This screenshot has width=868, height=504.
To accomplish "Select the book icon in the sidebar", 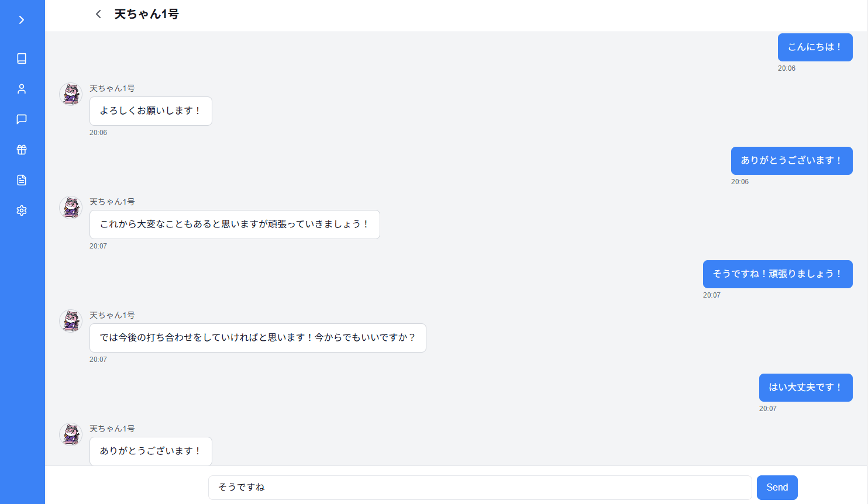I will click(22, 58).
